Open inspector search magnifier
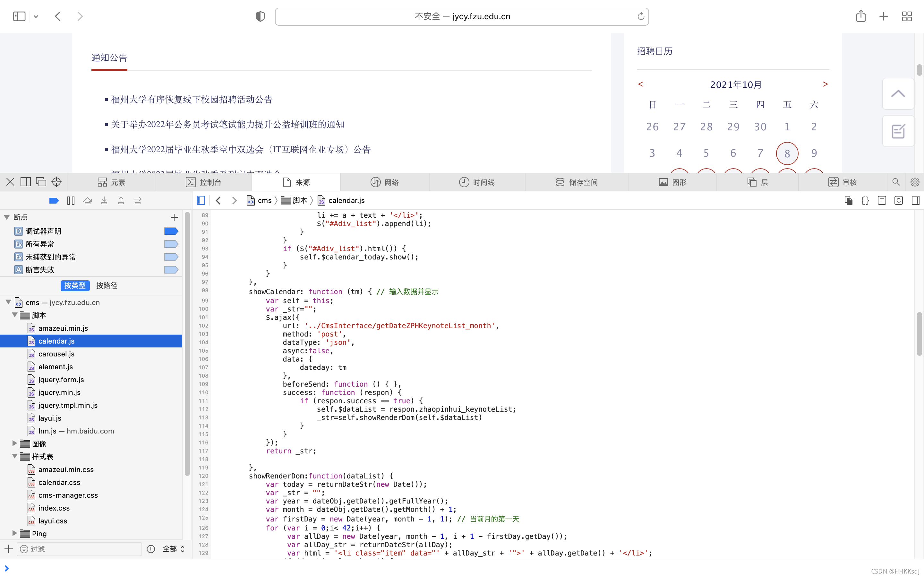The height and width of the screenshot is (578, 924). pos(896,182)
